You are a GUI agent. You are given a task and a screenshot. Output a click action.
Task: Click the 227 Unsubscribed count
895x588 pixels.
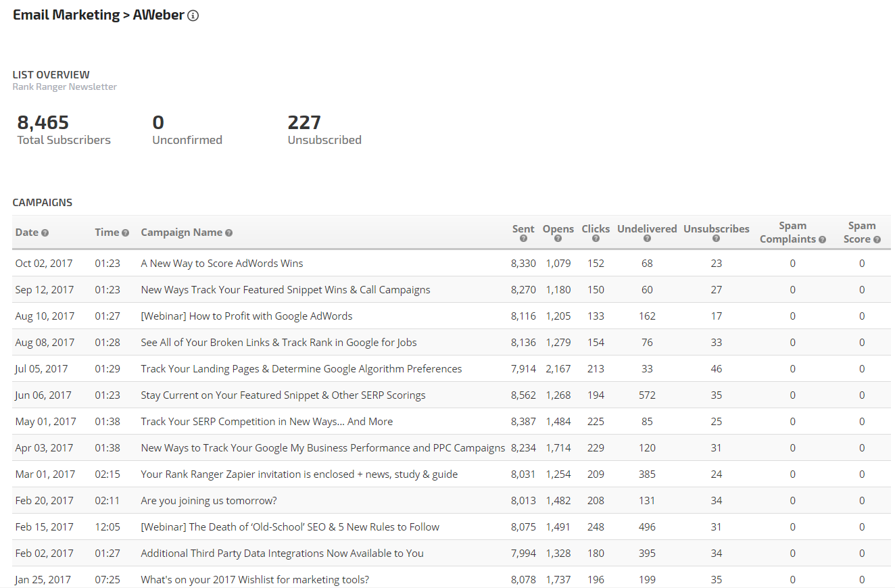pyautogui.click(x=304, y=122)
